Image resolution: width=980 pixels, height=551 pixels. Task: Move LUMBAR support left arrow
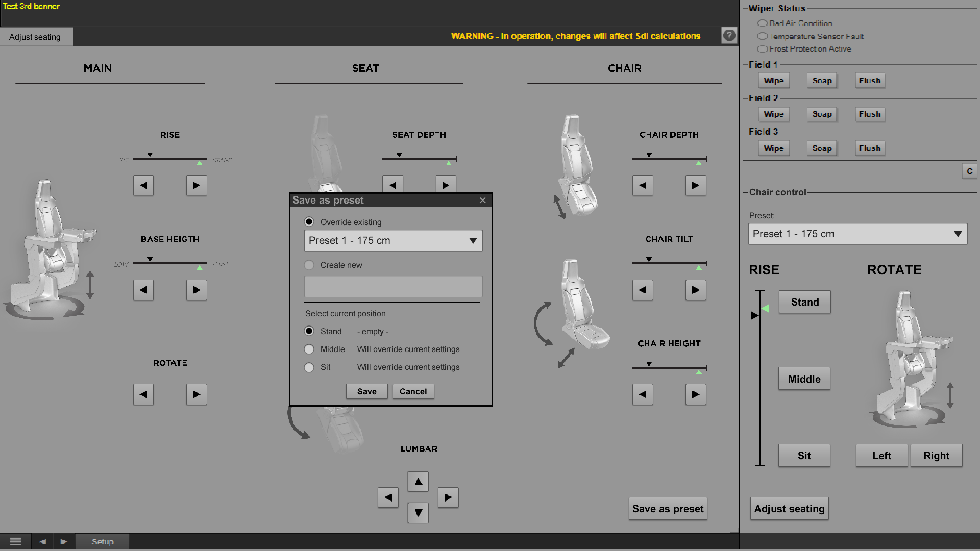(388, 497)
